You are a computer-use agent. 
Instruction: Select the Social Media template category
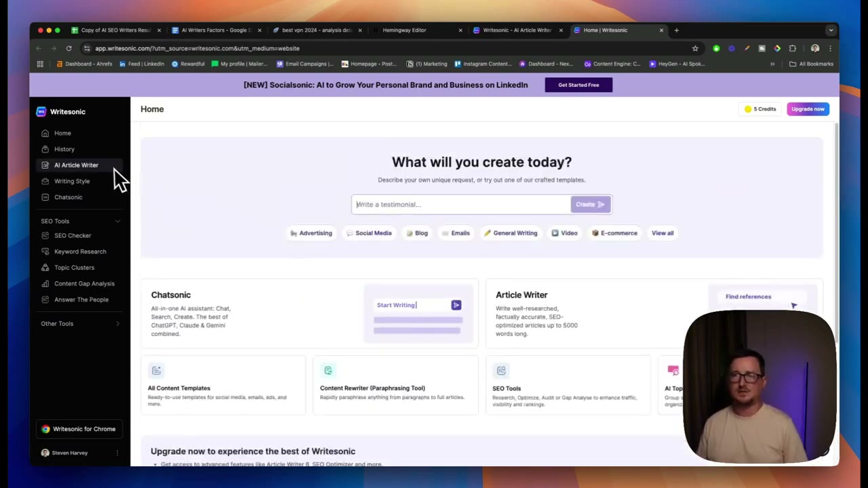[369, 233]
